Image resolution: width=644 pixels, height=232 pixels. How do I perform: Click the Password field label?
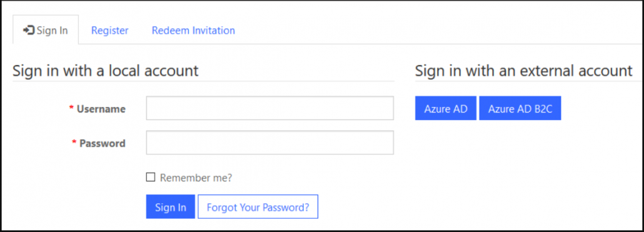tap(103, 143)
